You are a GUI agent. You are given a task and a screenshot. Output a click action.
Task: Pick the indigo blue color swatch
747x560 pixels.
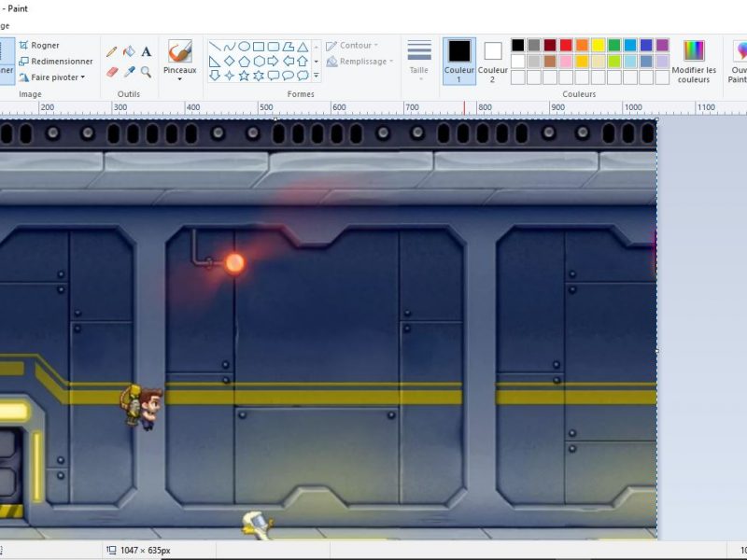point(646,45)
